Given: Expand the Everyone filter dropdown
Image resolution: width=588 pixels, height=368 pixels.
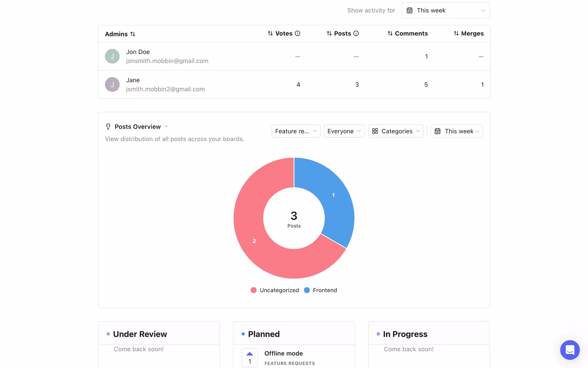Looking at the screenshot, I should [x=344, y=131].
